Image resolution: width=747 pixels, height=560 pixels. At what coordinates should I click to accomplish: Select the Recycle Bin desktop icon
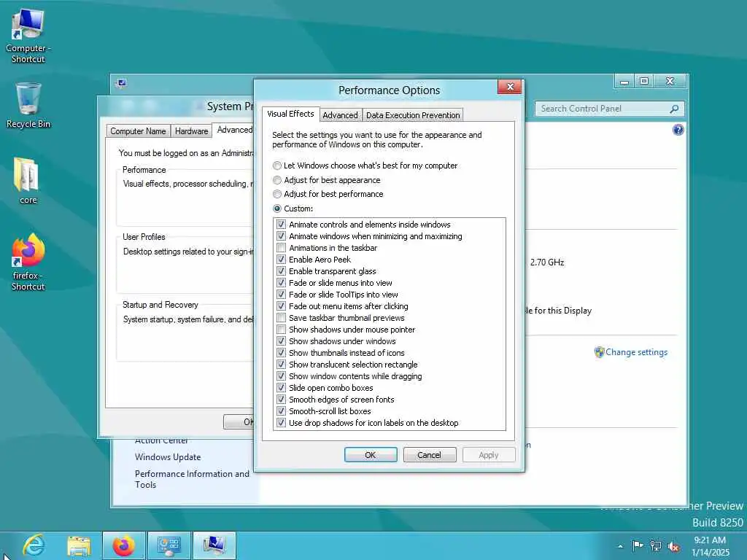(x=28, y=105)
